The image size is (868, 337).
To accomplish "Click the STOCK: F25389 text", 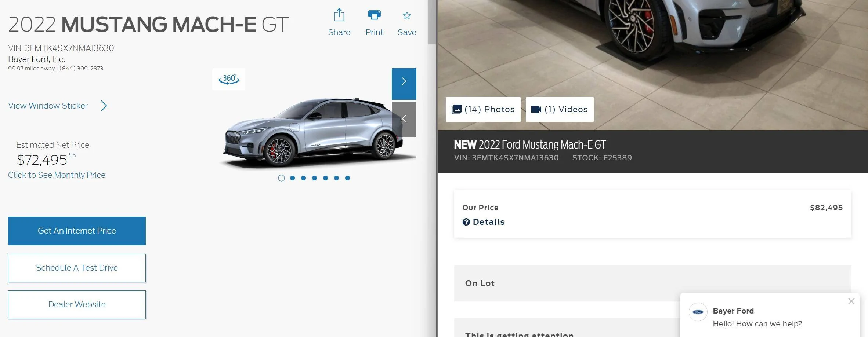I will pos(602,158).
